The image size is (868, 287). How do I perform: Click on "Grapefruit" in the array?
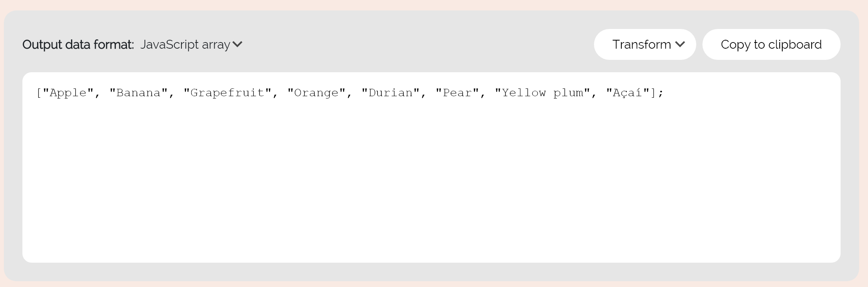227,93
